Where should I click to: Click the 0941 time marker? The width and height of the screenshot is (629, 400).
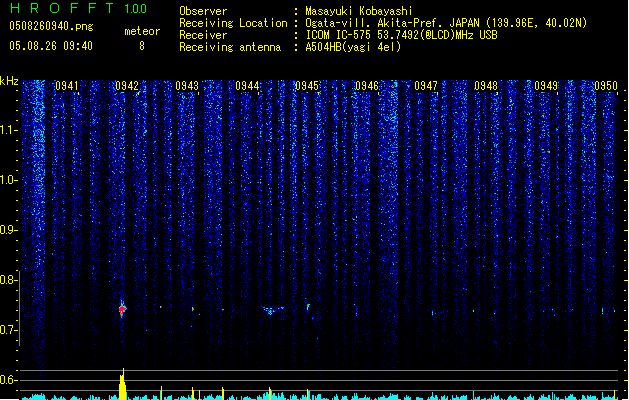tap(67, 86)
